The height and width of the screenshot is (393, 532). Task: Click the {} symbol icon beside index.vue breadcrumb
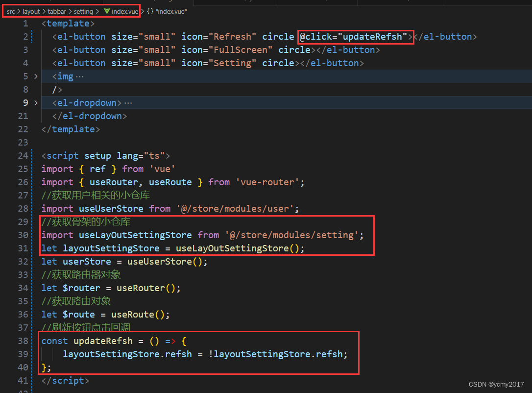point(149,11)
